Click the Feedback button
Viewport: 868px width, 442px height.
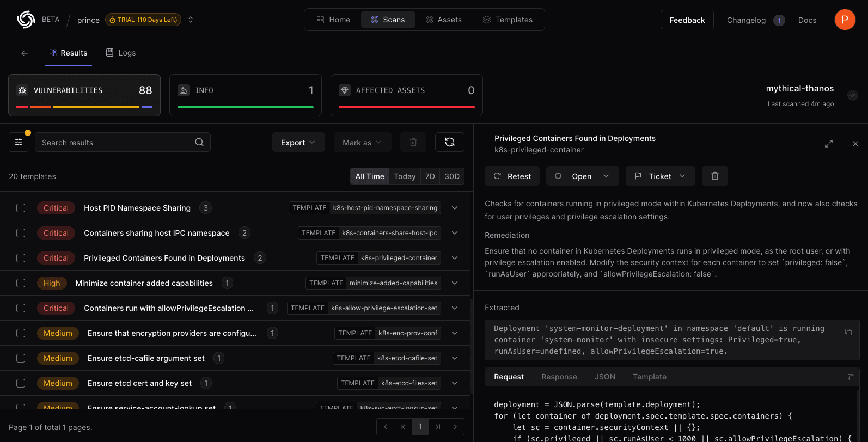tap(687, 20)
